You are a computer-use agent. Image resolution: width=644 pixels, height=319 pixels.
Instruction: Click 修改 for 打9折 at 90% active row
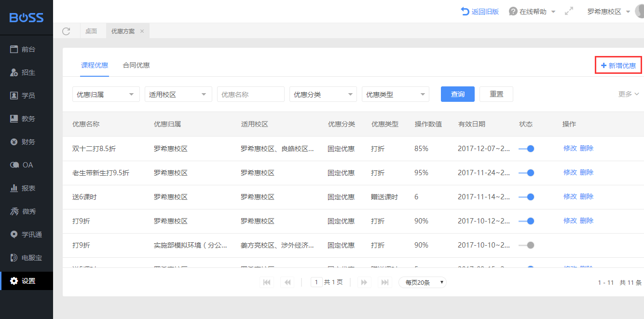point(570,221)
